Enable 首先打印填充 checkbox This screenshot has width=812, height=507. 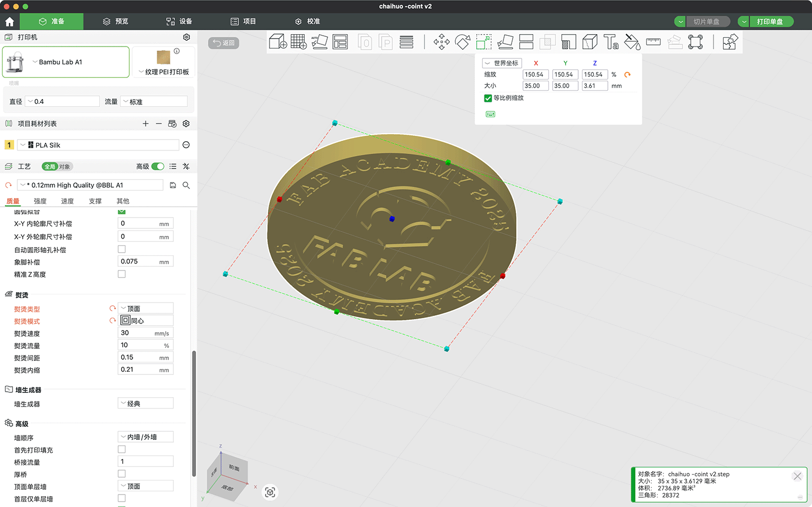[x=122, y=450]
